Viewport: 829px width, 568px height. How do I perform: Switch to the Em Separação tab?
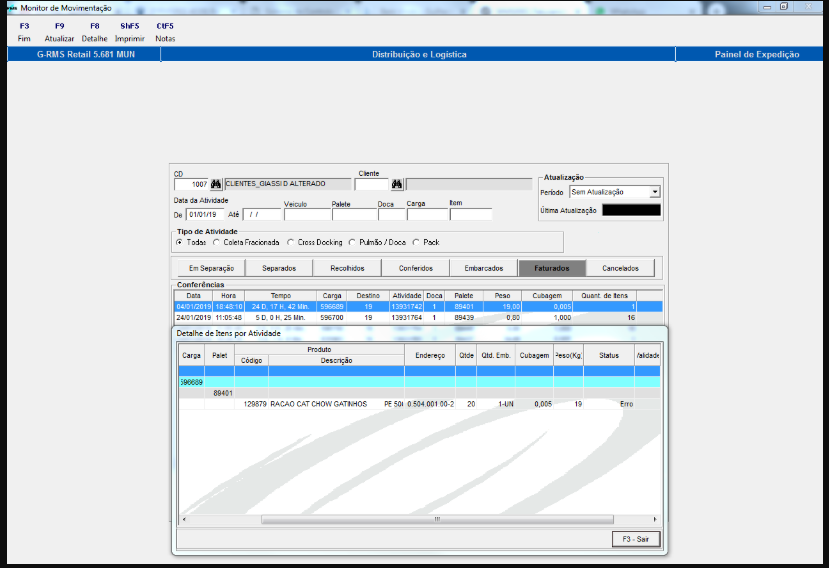pyautogui.click(x=211, y=268)
